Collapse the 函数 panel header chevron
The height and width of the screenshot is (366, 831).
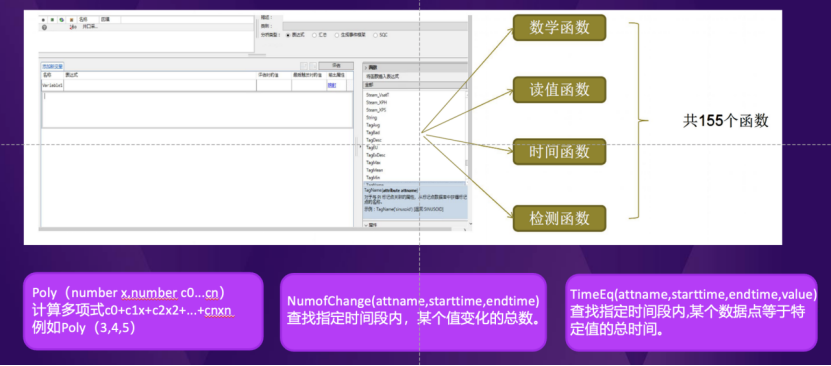366,68
